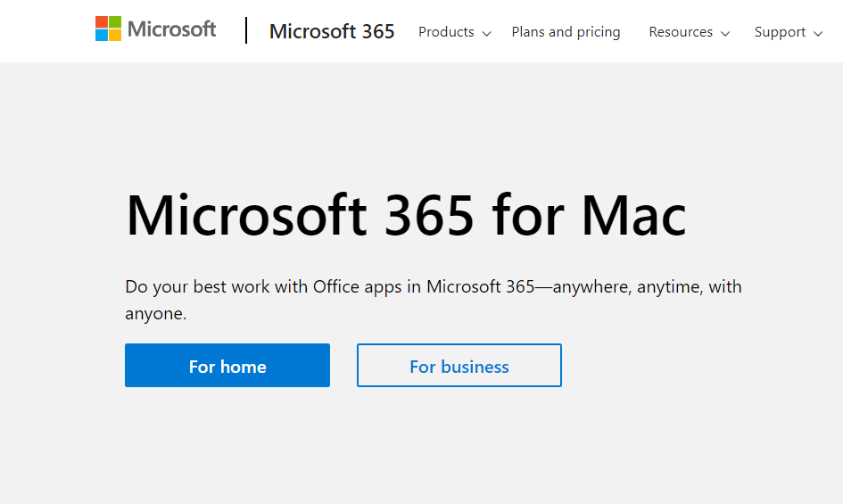Open the Microsoft 365 header link
Viewport: 843px width, 504px height.
(332, 32)
